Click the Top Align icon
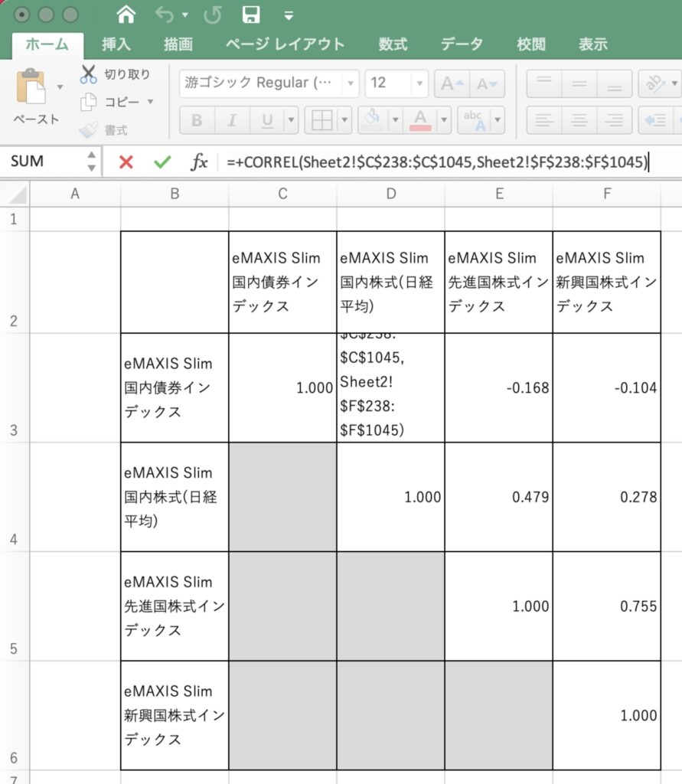This screenshot has height=784, width=682. click(544, 83)
